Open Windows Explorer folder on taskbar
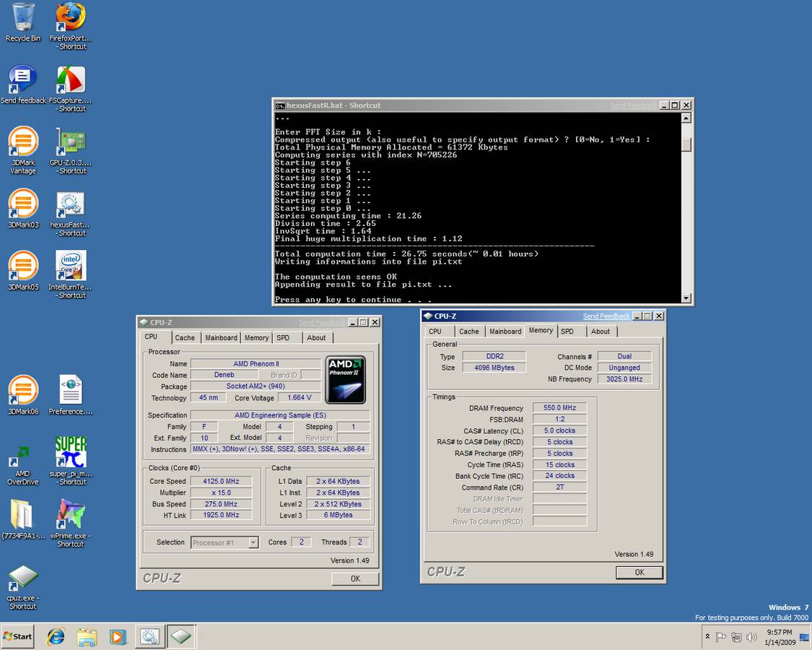 pyautogui.click(x=87, y=636)
